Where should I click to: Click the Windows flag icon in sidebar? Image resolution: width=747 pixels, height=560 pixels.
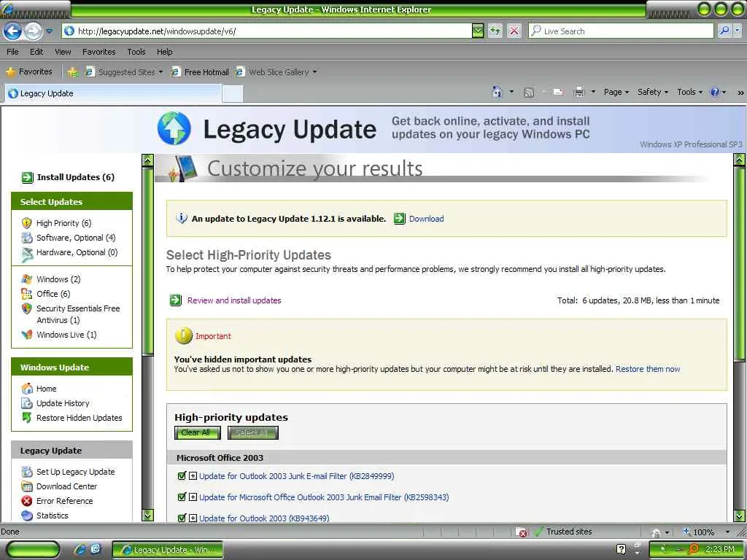[x=27, y=279]
